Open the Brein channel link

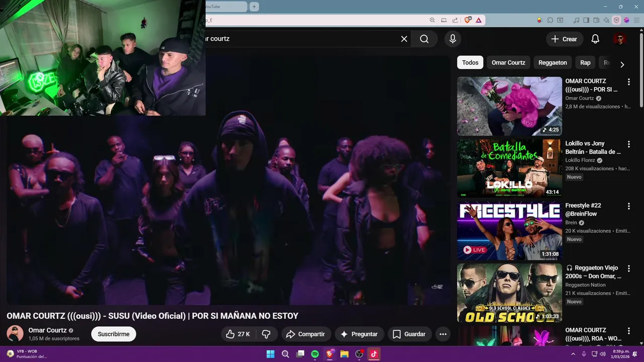(x=571, y=223)
